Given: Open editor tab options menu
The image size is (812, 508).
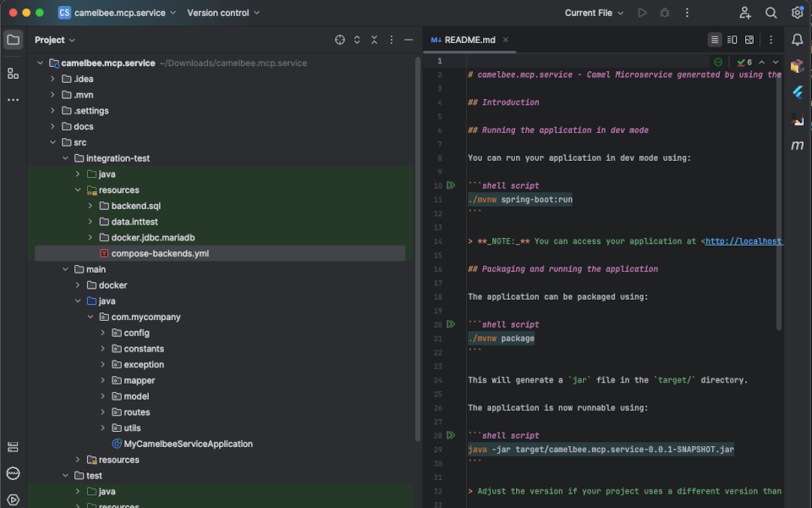Looking at the screenshot, I should [x=771, y=40].
